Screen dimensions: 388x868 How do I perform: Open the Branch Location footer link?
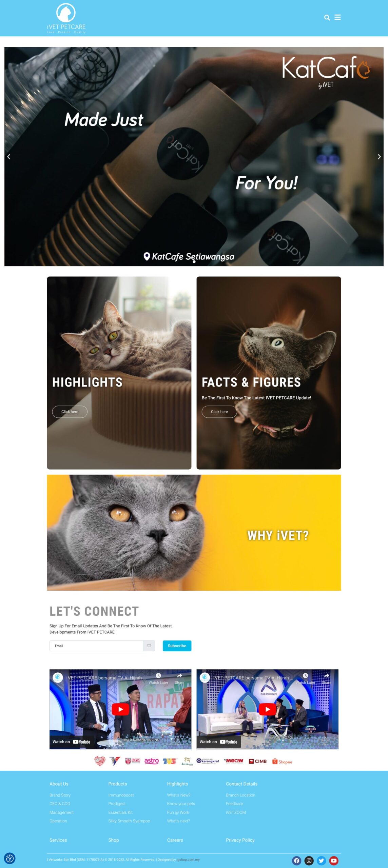click(240, 795)
